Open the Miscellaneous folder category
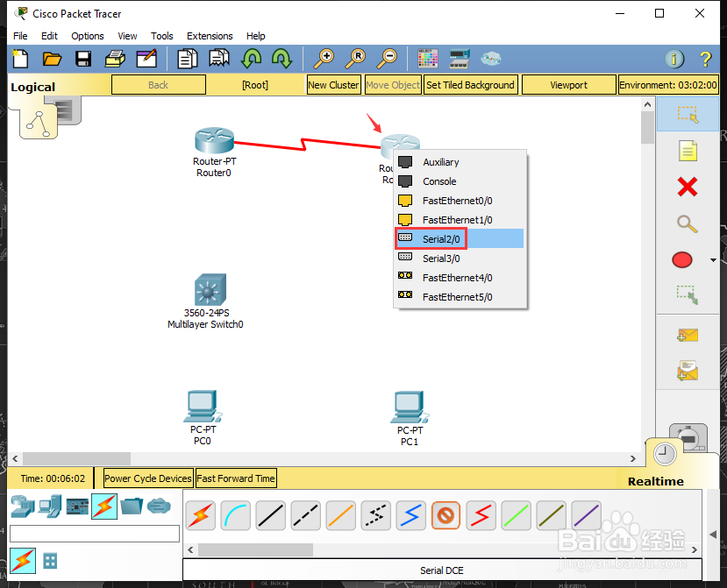Image resolution: width=727 pixels, height=588 pixels. 132,506
